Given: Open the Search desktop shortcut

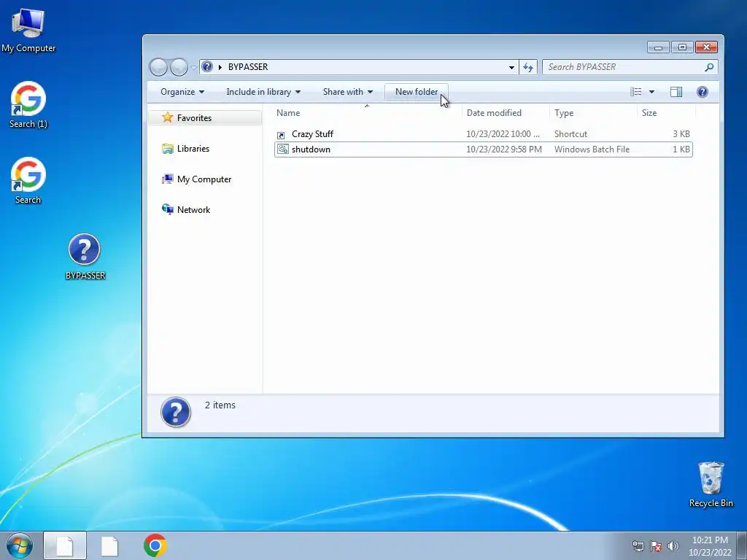Looking at the screenshot, I should click(28, 181).
